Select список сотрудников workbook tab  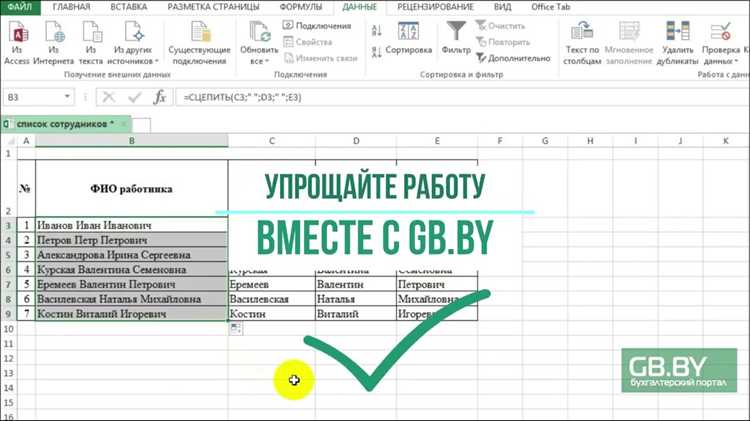[x=65, y=124]
